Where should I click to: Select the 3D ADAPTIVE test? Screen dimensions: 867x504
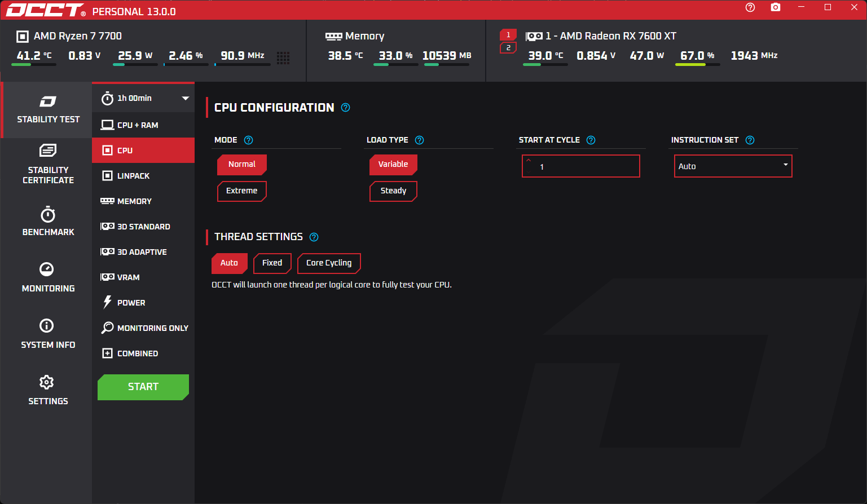tap(143, 252)
